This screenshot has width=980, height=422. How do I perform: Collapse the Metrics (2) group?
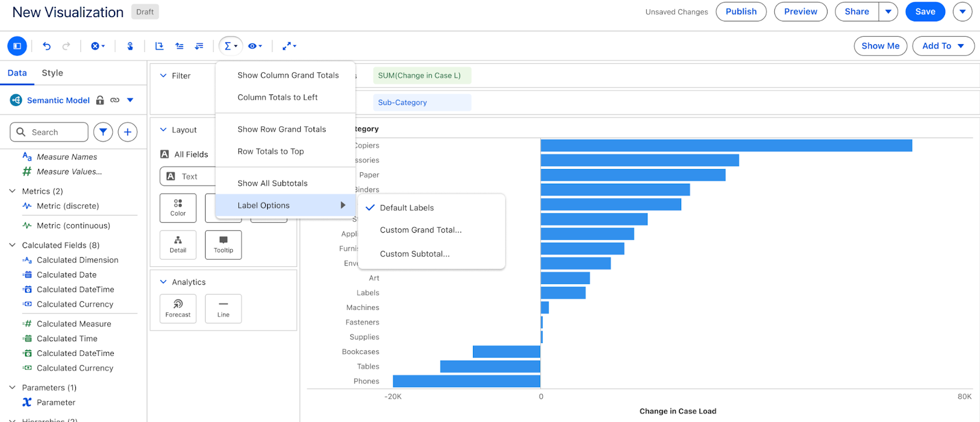pos(12,191)
